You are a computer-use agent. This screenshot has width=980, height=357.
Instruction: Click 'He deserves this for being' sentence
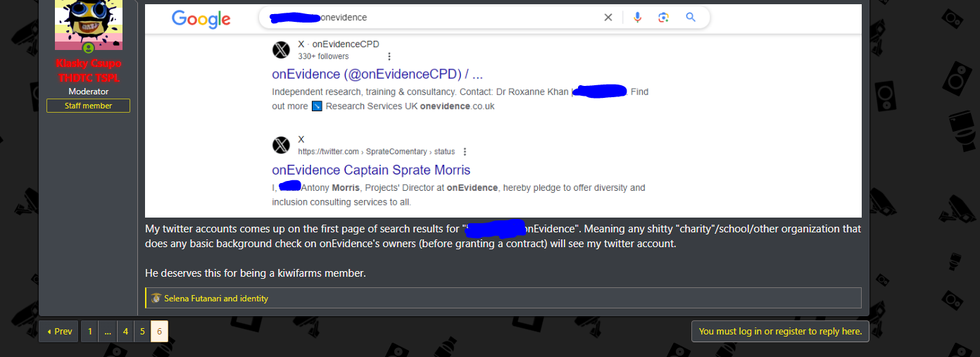pyautogui.click(x=256, y=273)
